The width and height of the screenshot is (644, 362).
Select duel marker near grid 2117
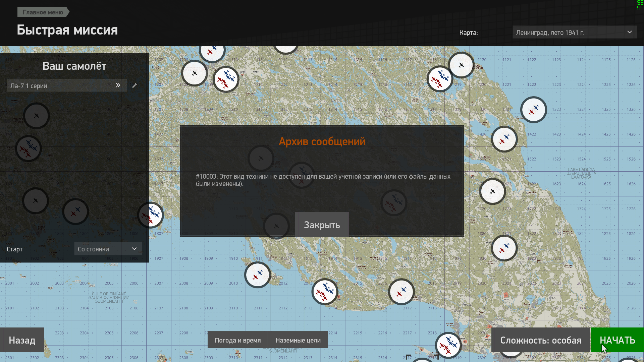point(401,292)
